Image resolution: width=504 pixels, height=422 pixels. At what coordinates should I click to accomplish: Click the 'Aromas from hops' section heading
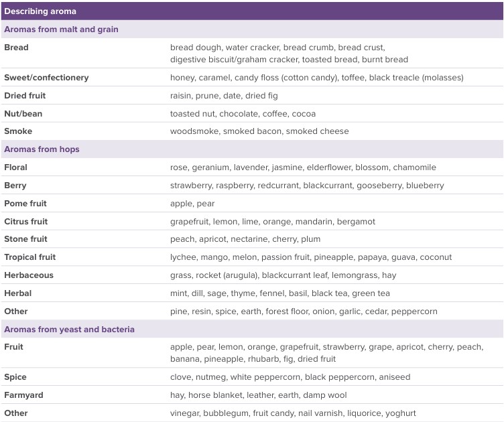tap(42, 149)
